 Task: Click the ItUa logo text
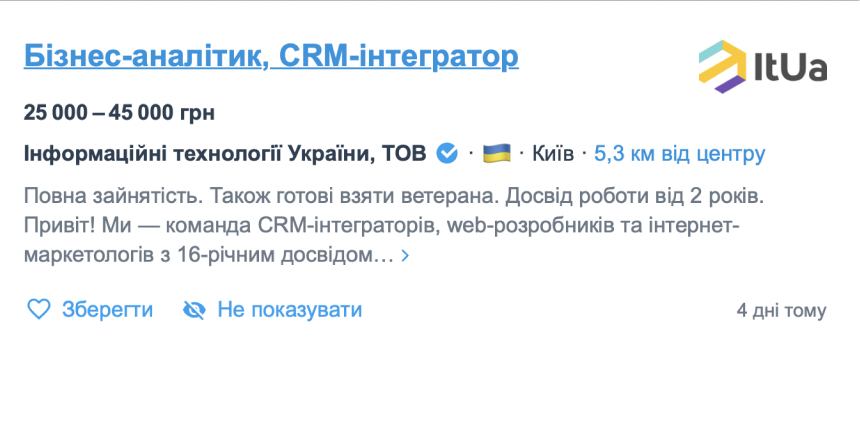pyautogui.click(x=789, y=69)
